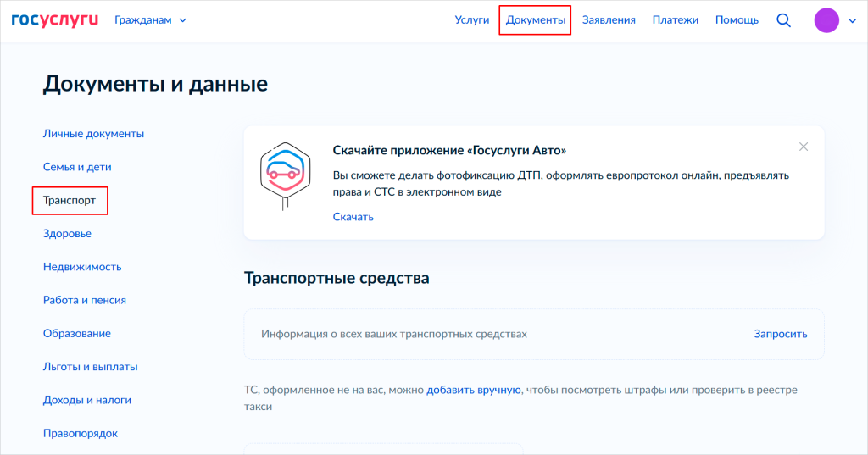This screenshot has width=868, height=455.
Task: Expand the Гражданам dropdown
Action: point(150,20)
